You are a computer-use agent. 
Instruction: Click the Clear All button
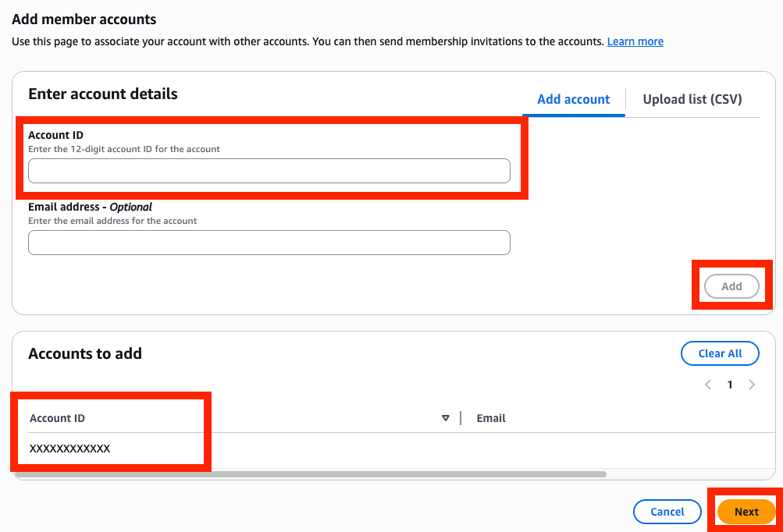click(720, 353)
